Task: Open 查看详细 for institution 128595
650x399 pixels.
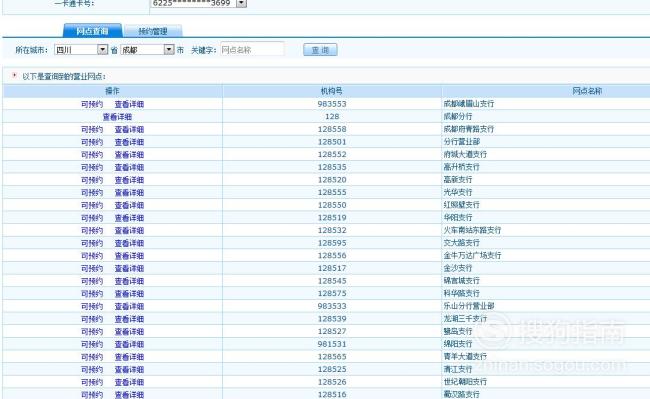Action: pos(129,243)
